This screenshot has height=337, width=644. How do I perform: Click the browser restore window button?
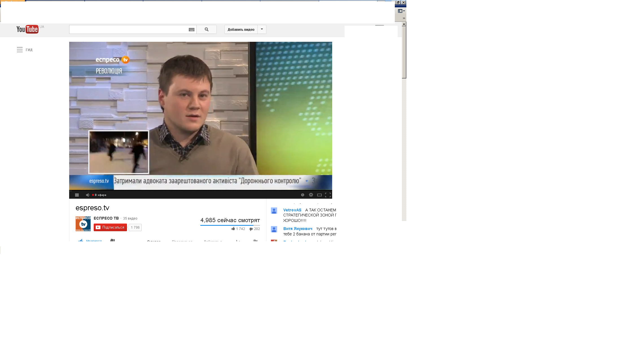click(x=398, y=2)
